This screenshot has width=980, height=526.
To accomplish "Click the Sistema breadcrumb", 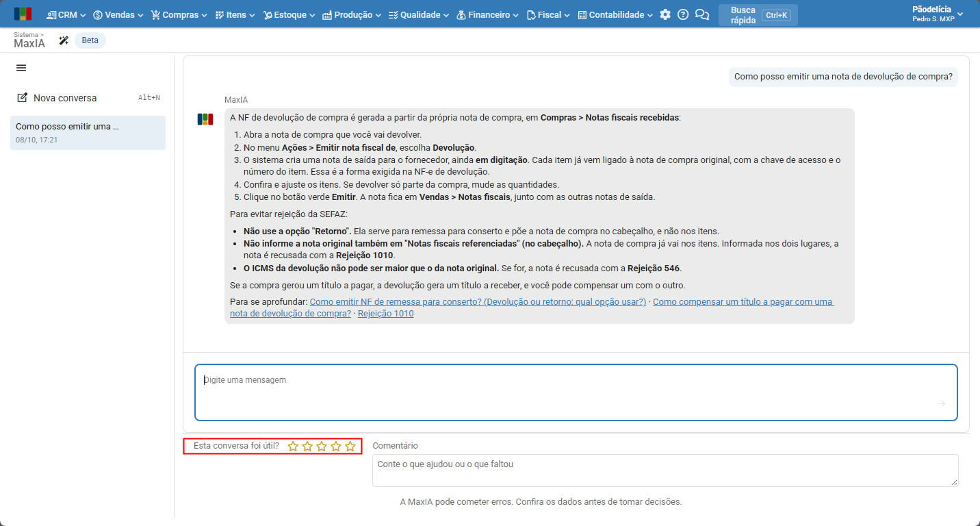I will click(x=29, y=34).
